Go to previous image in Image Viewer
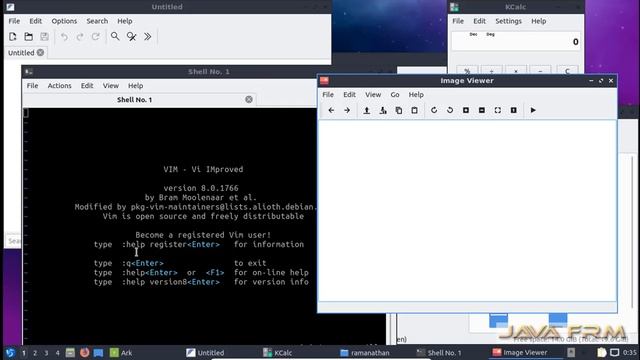Screen dimensions: 640x360 331,110
